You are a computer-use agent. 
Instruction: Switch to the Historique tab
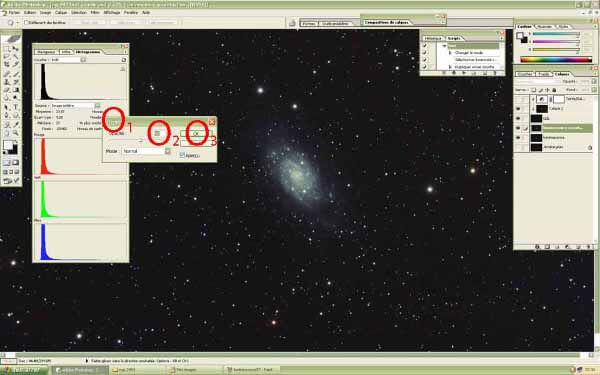(433, 39)
